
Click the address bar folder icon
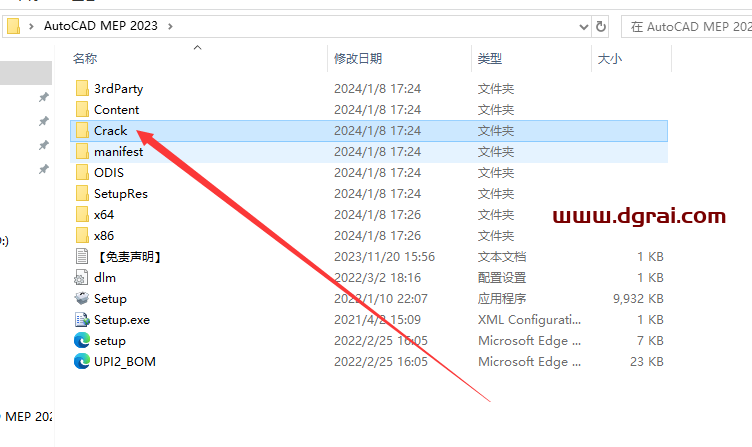13,26
